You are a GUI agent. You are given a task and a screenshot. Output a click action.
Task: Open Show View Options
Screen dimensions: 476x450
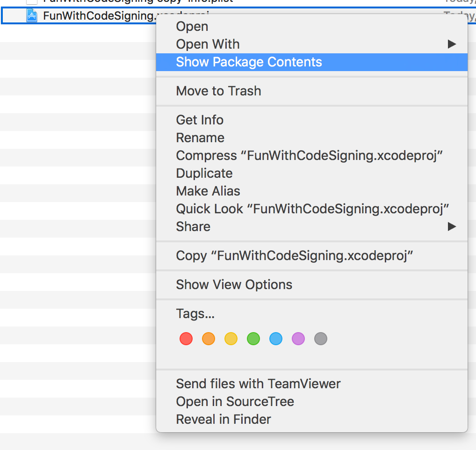pos(234,285)
